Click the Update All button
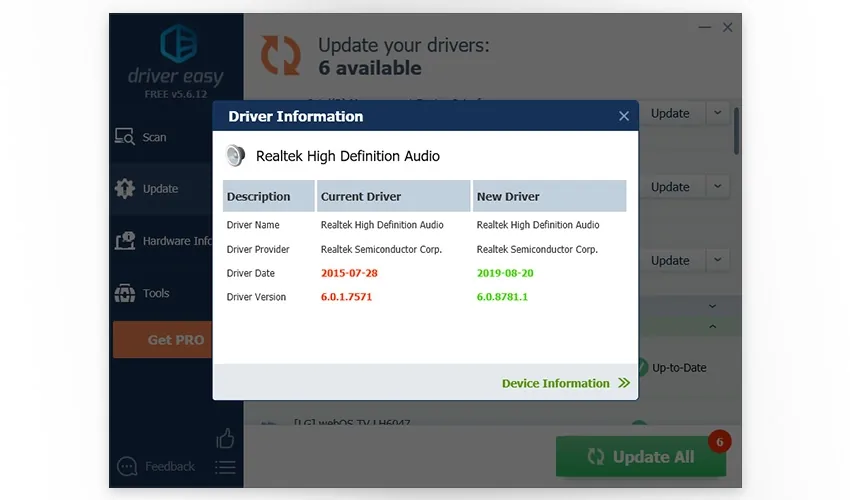The image size is (850, 500). (641, 457)
